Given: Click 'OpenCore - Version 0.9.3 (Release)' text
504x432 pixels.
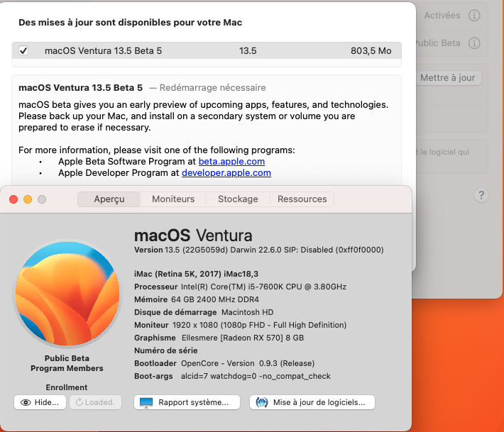Looking at the screenshot, I should [x=248, y=363].
